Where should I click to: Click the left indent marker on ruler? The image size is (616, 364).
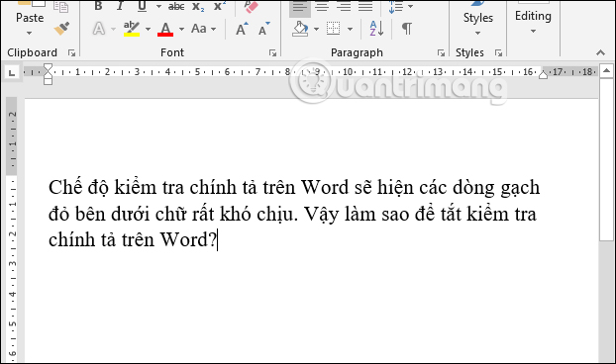pos(48,81)
